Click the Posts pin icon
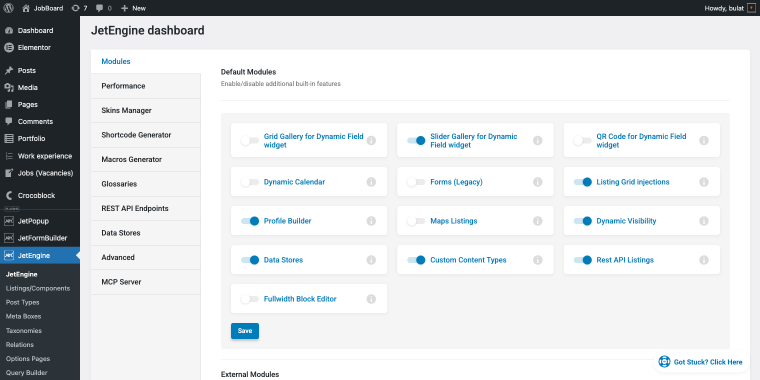 pos(9,70)
